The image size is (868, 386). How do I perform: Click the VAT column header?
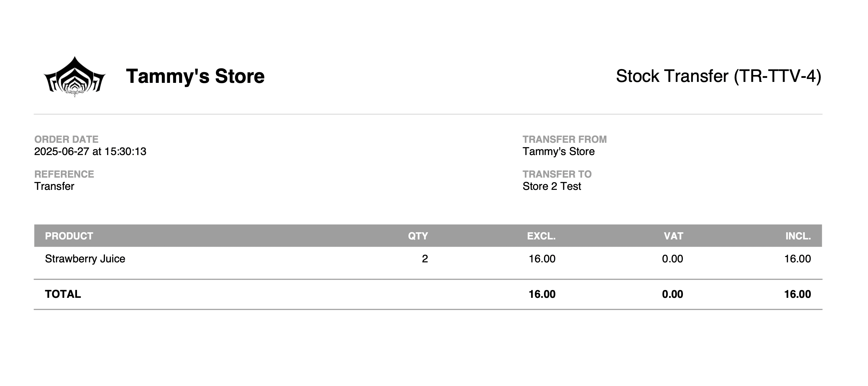point(673,236)
